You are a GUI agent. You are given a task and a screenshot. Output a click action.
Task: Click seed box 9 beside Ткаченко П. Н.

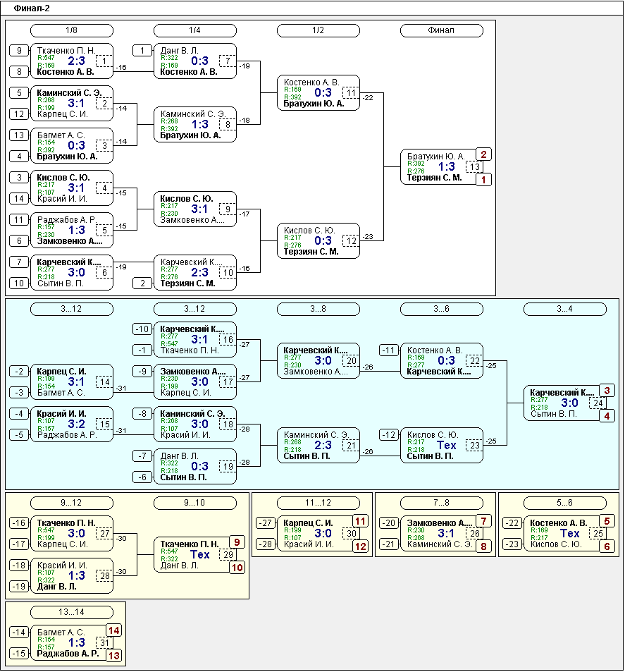(x=20, y=50)
